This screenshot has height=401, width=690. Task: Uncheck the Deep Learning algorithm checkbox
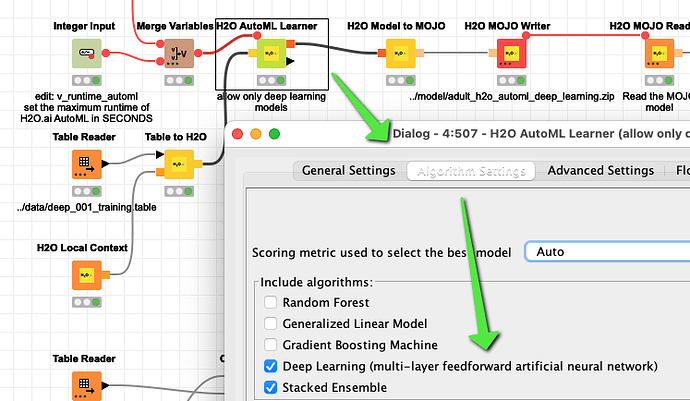click(271, 366)
